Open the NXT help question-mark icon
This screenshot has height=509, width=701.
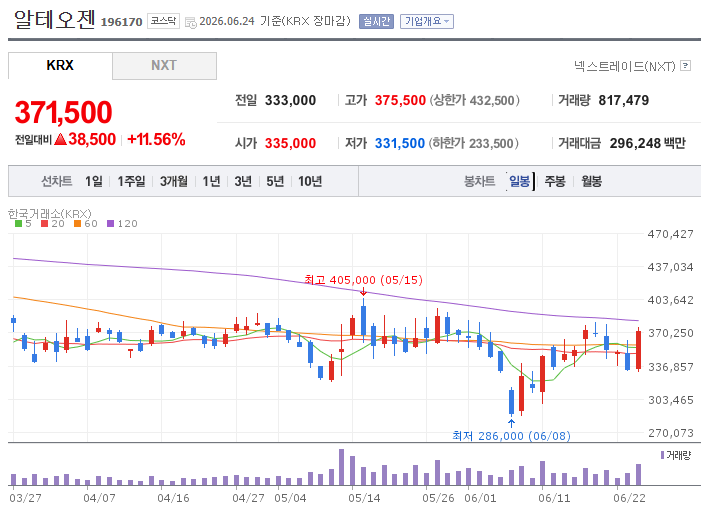click(x=685, y=66)
